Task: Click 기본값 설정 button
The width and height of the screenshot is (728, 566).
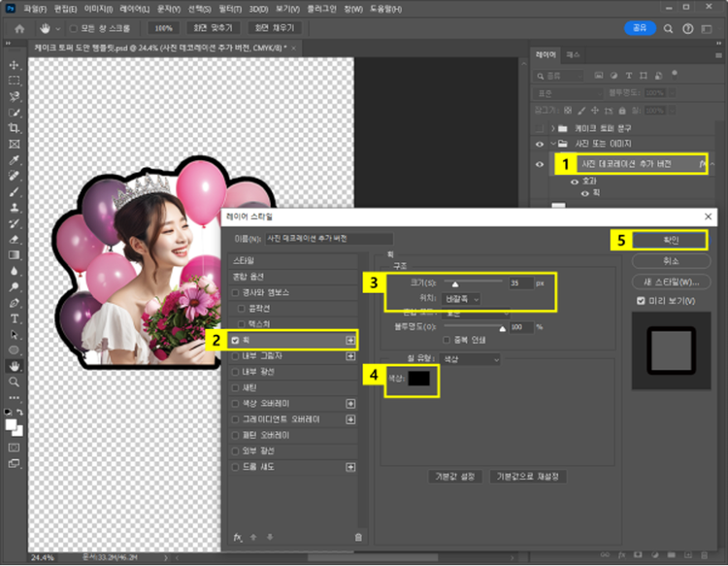Action: click(x=455, y=477)
